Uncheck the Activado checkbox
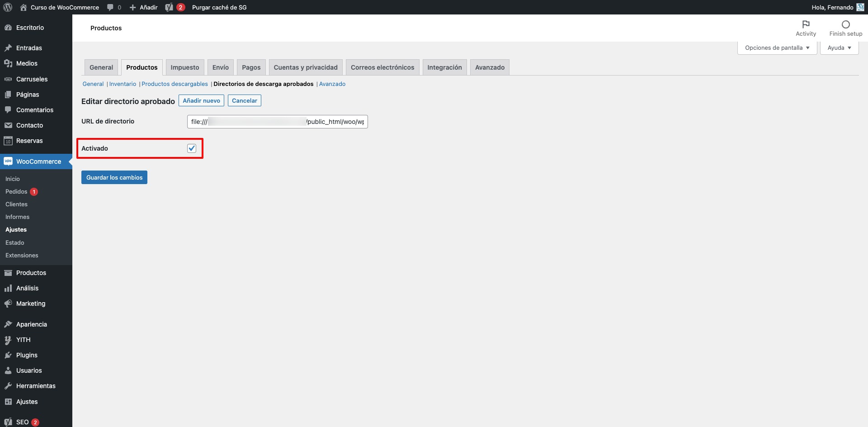868x427 pixels. (x=192, y=148)
